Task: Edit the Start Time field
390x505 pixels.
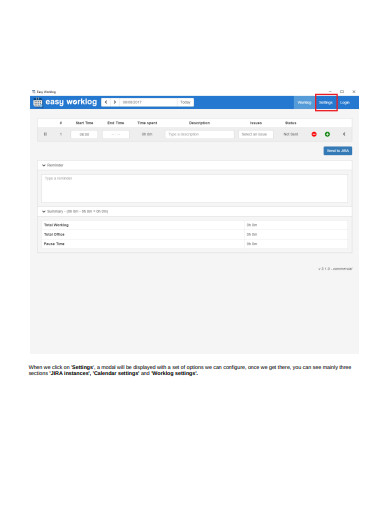Action: click(84, 134)
